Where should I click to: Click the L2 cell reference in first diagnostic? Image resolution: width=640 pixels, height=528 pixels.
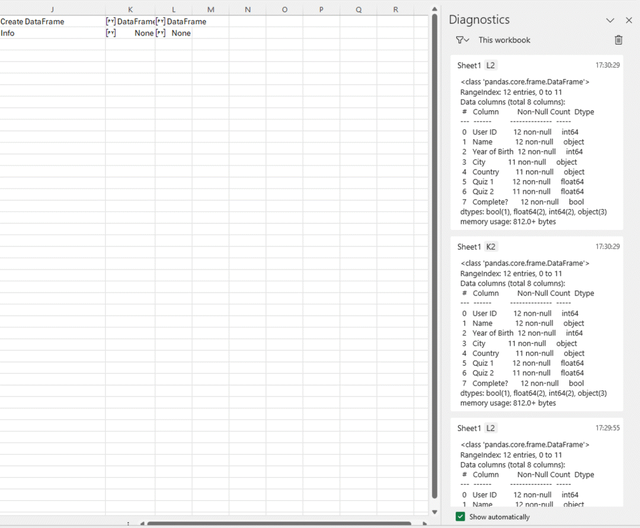click(490, 65)
